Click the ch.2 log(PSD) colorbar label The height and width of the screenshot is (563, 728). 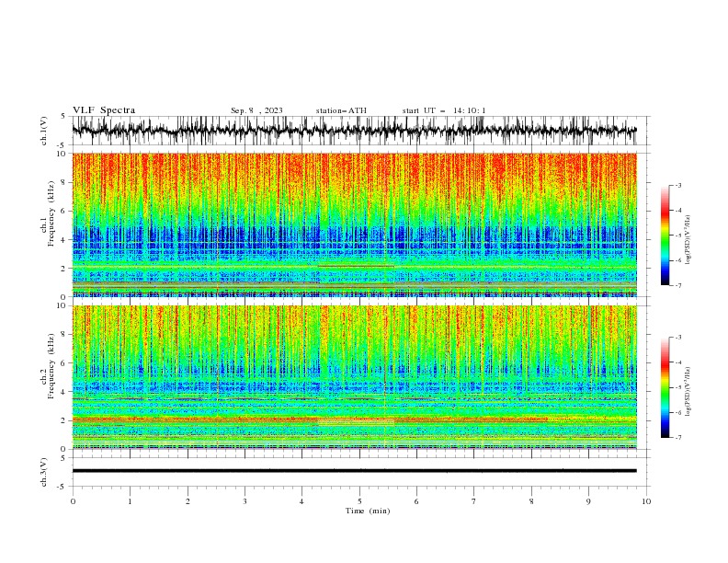[x=688, y=391]
